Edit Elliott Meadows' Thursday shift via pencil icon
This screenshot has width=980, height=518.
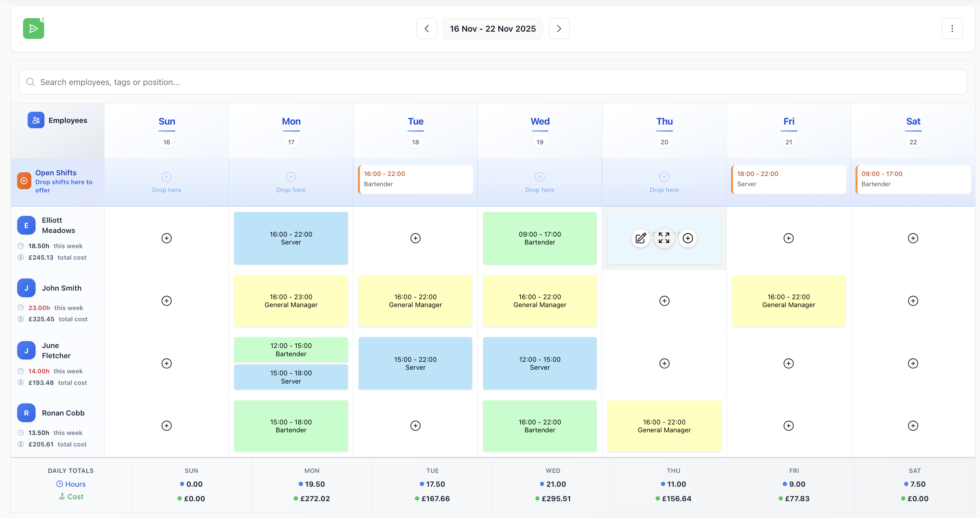click(640, 238)
